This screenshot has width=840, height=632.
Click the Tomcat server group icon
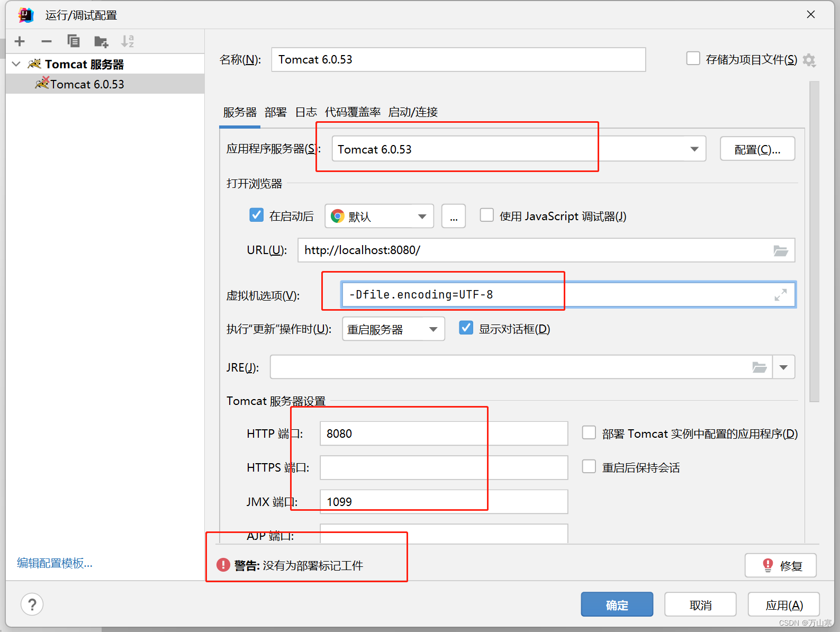[34, 64]
